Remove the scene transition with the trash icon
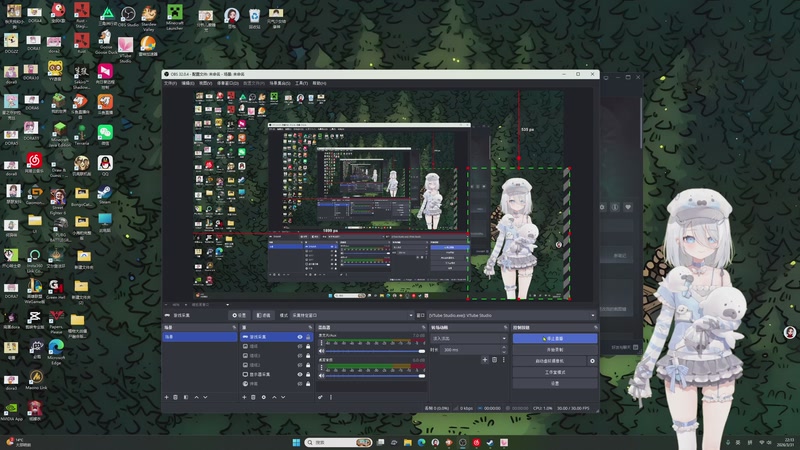The width and height of the screenshot is (800, 450). click(494, 360)
